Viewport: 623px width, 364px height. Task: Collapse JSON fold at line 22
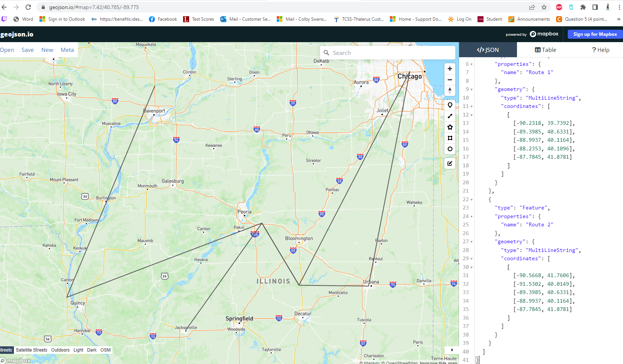coord(471,200)
